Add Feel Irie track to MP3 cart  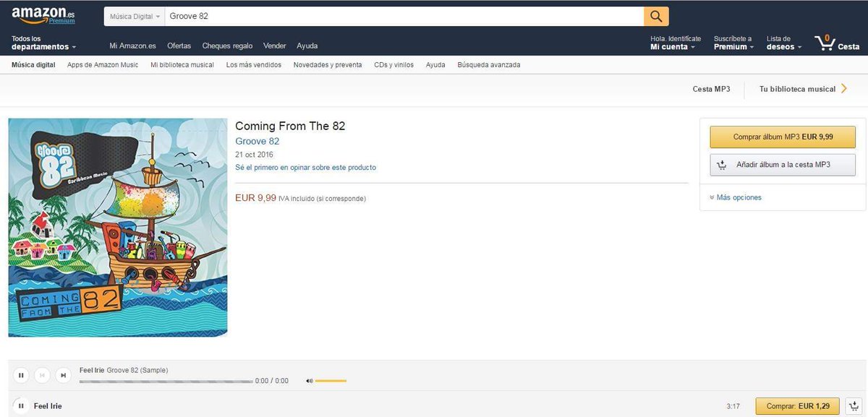[x=854, y=406]
